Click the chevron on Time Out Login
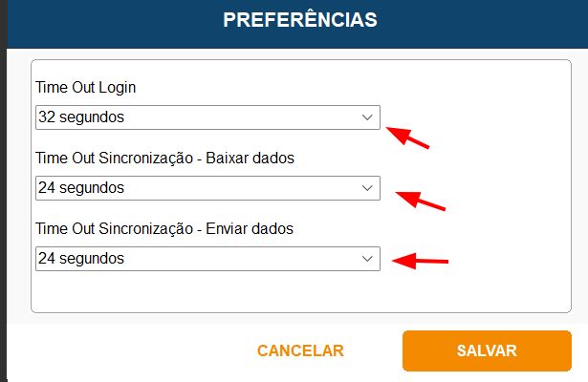The height and width of the screenshot is (382, 588). click(x=367, y=117)
